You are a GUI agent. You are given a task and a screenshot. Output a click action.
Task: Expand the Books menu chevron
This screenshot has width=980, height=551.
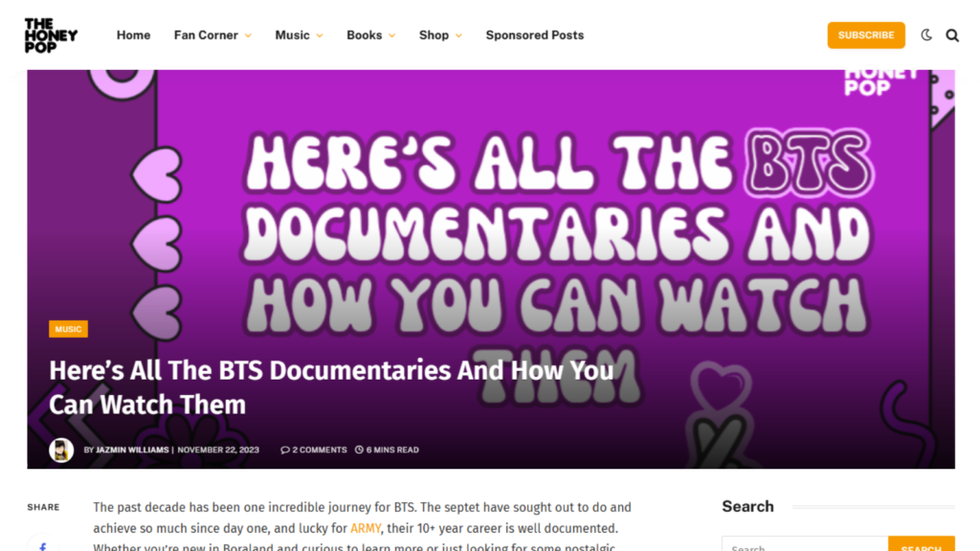(391, 35)
